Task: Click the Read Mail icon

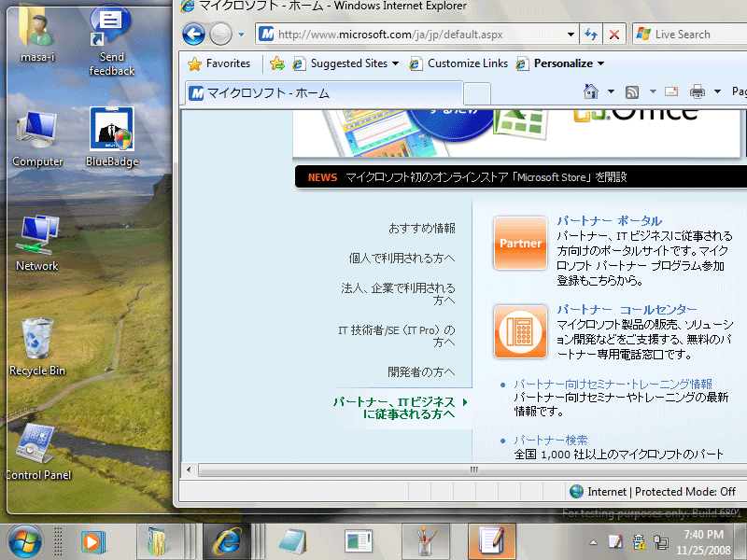Action: (x=671, y=91)
